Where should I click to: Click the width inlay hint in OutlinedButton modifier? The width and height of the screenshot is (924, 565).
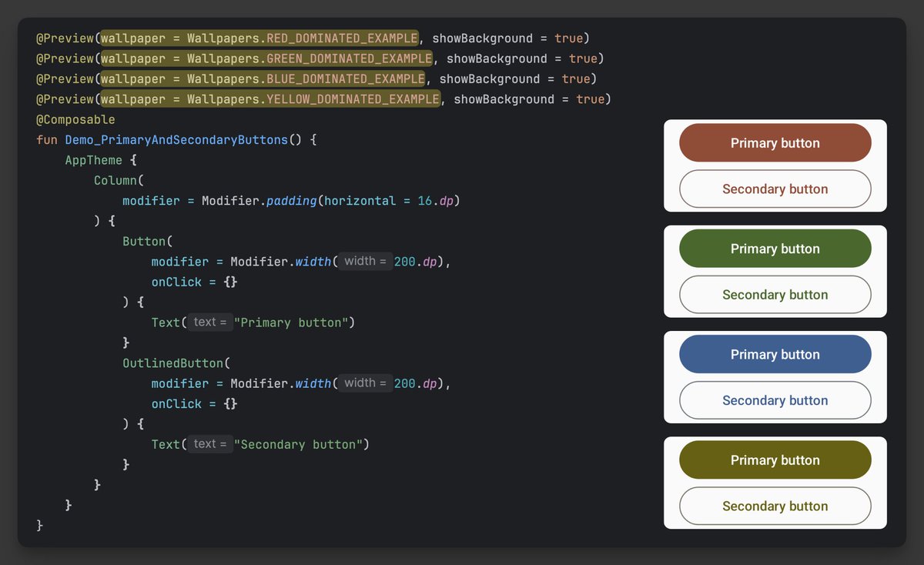point(365,383)
